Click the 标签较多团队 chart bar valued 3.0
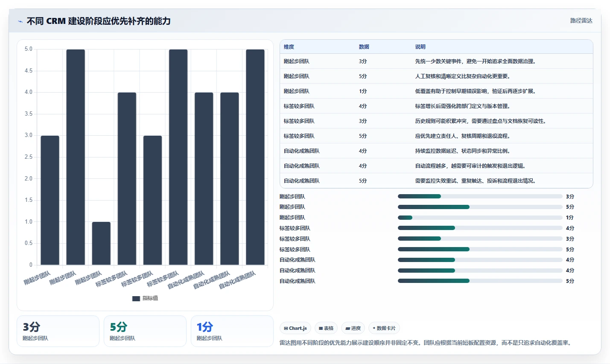 152,200
